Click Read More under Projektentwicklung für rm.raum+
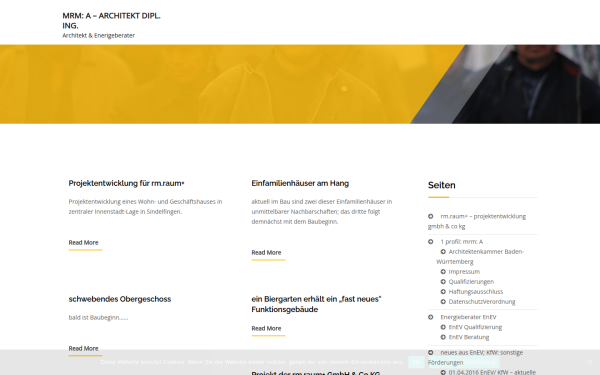Image resolution: width=600 pixels, height=375 pixels. coord(83,243)
